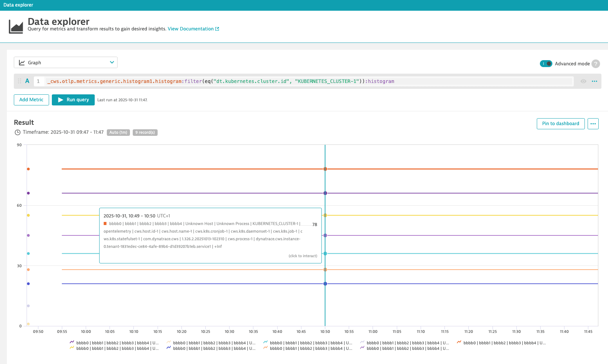Viewport: 608px width, 364px height.
Task: Click the violet legend line icon in second row
Action: (362, 348)
